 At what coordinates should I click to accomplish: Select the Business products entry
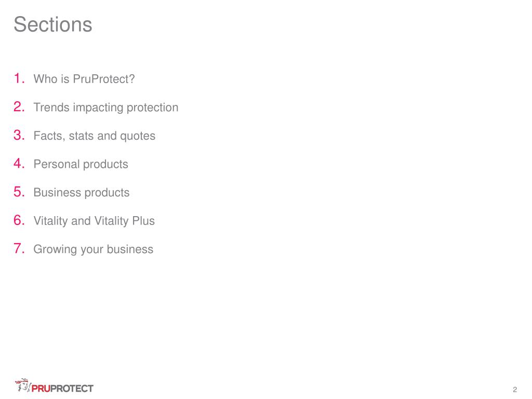pyautogui.click(x=82, y=192)
